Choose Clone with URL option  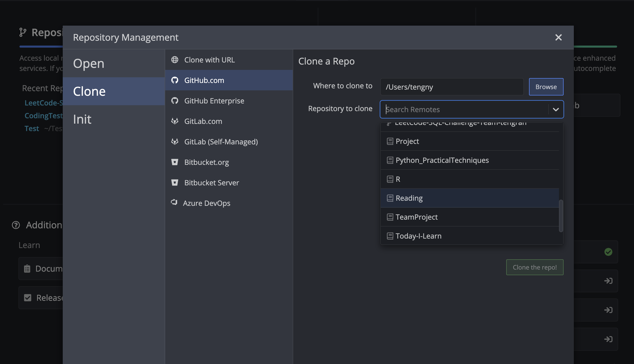click(x=229, y=60)
